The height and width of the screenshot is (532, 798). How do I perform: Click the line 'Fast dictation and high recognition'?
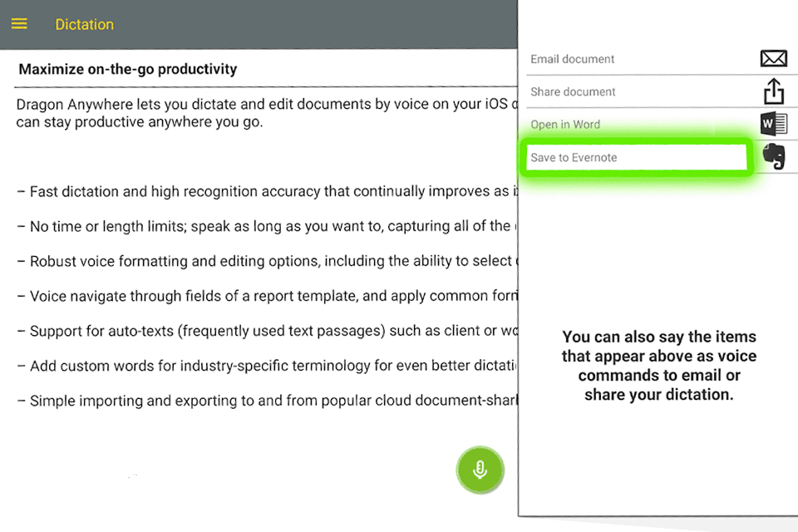tap(267, 191)
